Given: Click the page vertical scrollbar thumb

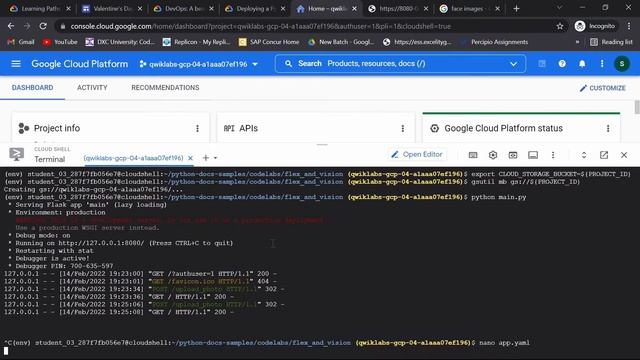Looking at the screenshot, I should tap(637, 107).
